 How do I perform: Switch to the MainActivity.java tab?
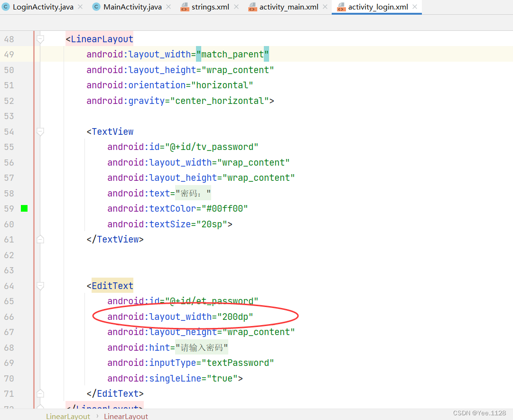tap(132, 7)
